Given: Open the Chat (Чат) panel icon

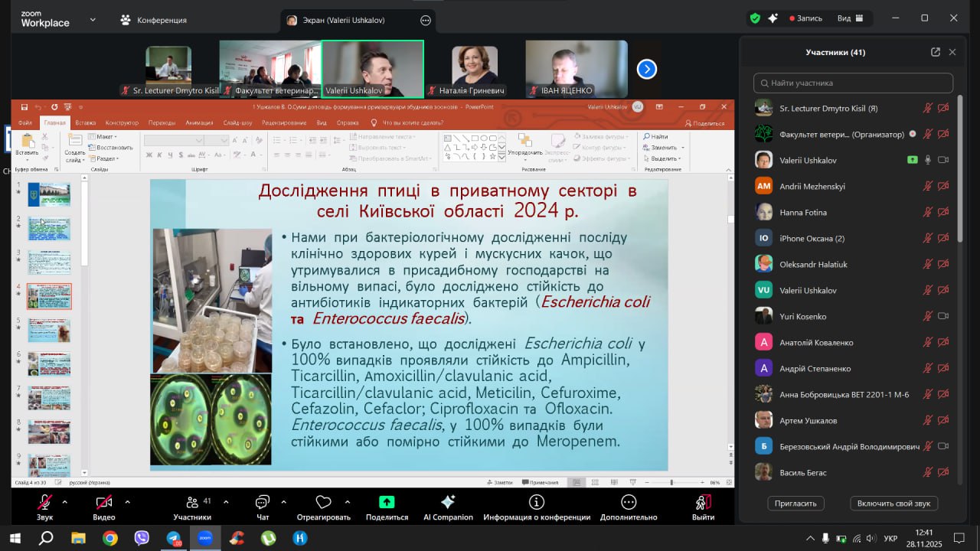Looking at the screenshot, I should point(263,502).
